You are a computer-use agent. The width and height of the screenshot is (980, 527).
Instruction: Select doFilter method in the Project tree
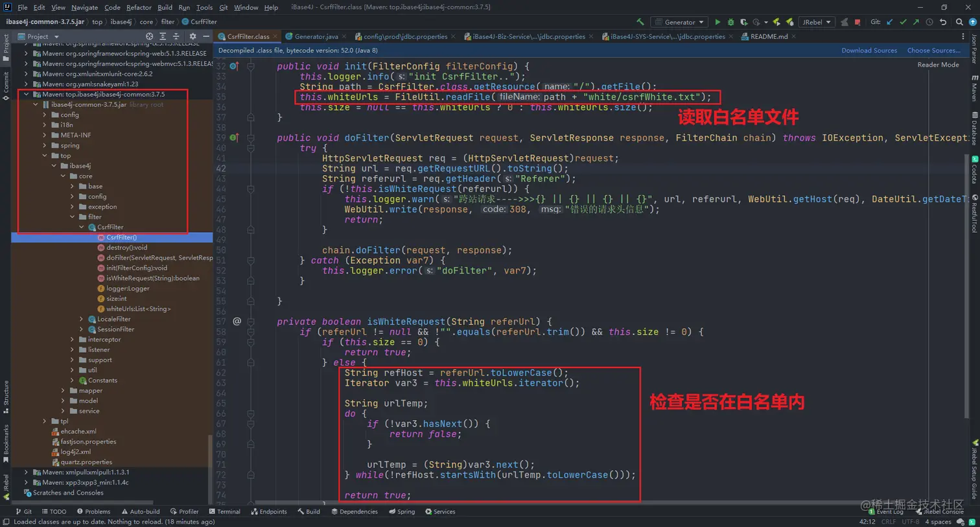154,257
